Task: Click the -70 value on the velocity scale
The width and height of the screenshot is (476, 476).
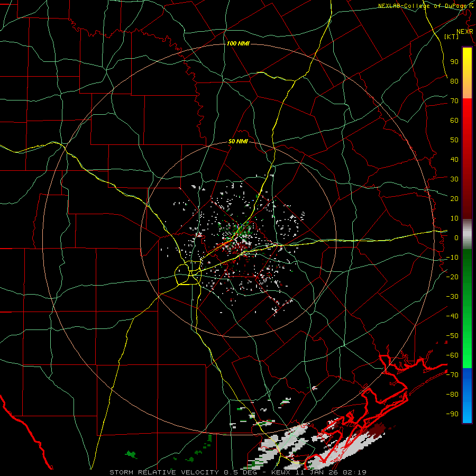Action: click(x=452, y=375)
